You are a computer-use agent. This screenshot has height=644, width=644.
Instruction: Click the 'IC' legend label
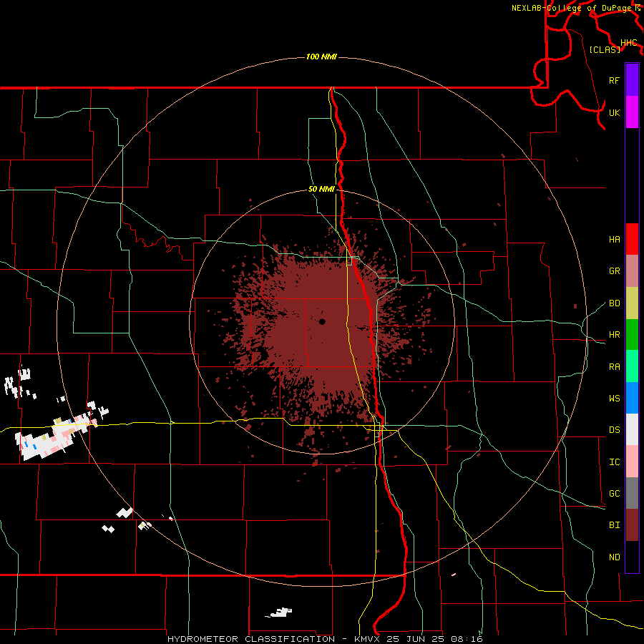coord(614,462)
